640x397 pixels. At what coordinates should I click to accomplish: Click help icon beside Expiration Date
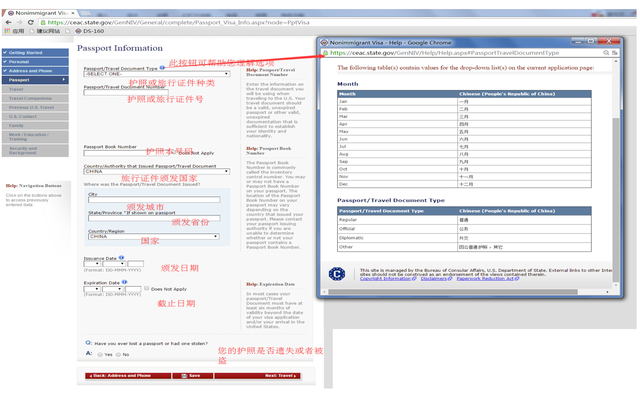tap(124, 282)
